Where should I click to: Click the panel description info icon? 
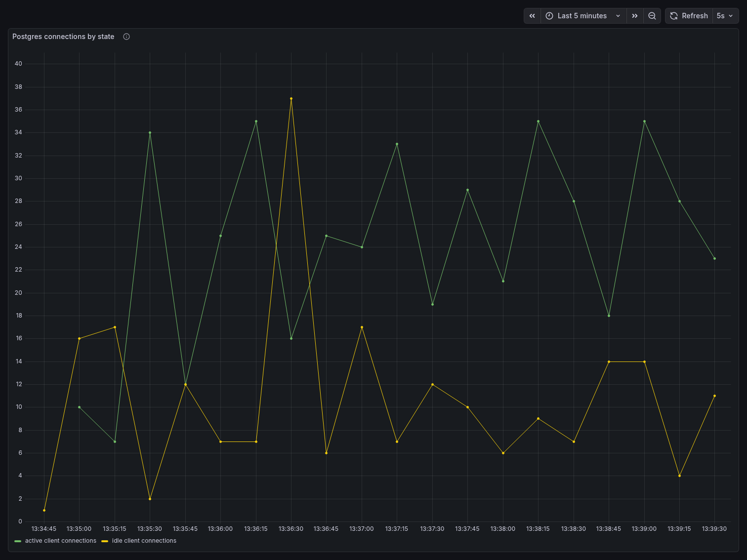click(126, 37)
